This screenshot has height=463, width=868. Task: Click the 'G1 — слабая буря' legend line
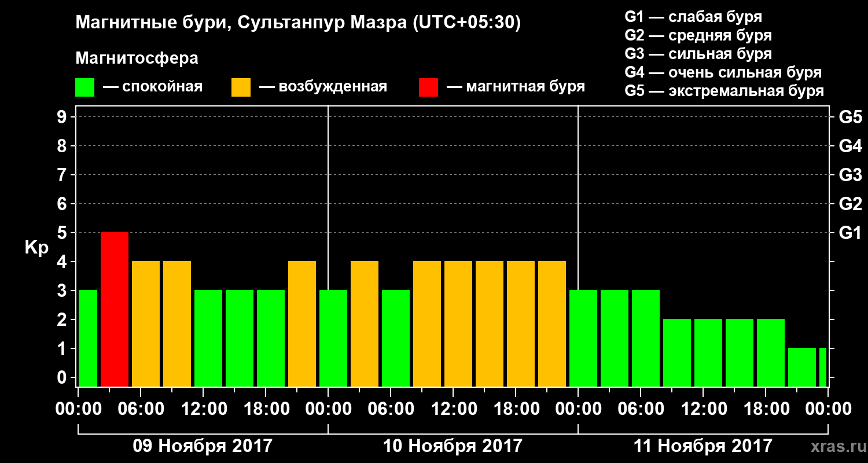click(x=693, y=16)
